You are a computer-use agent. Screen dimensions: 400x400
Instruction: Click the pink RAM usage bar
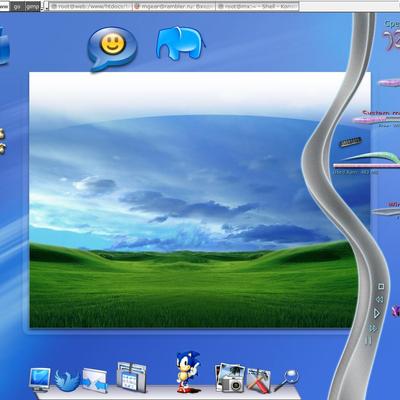[x=367, y=166]
